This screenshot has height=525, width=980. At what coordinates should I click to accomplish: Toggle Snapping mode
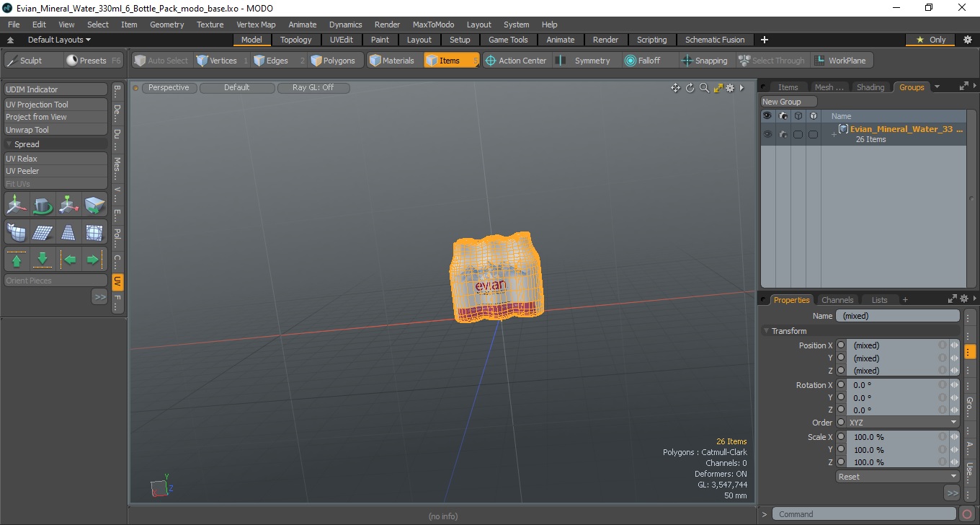[x=705, y=61]
